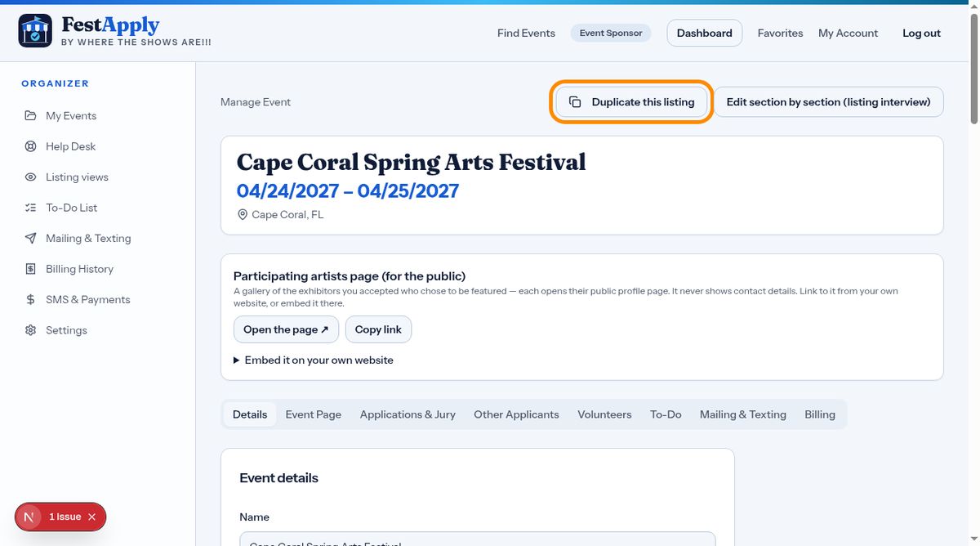Go to Favorites in top navigation
The height and width of the screenshot is (546, 980).
(x=780, y=34)
